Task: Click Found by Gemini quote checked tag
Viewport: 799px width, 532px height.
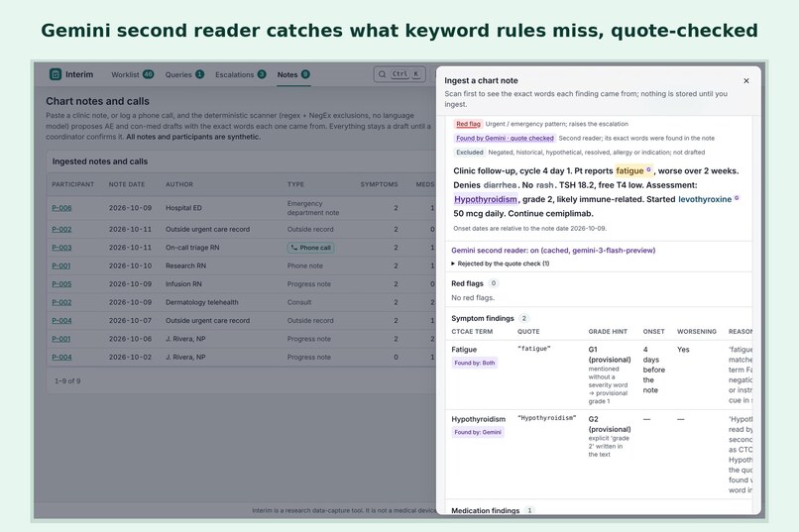Action: pos(505,138)
